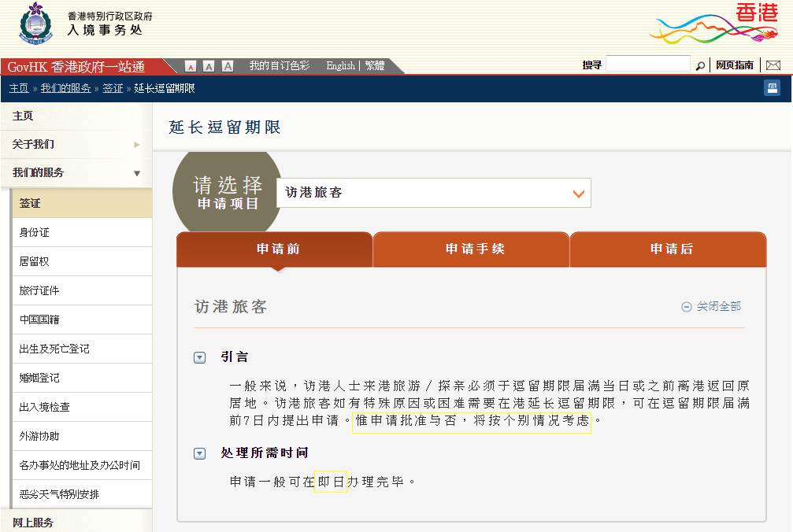
Task: Click the search magnifier icon
Action: tap(701, 65)
